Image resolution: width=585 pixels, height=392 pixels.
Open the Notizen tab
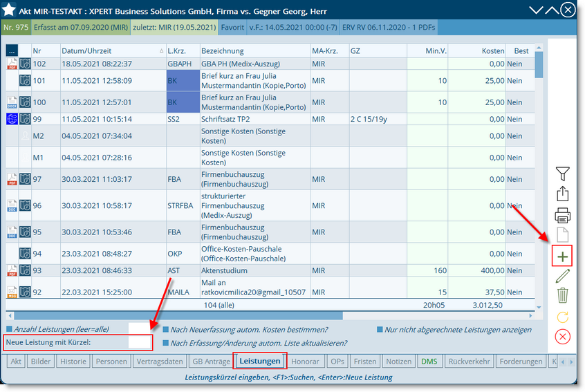pyautogui.click(x=399, y=362)
